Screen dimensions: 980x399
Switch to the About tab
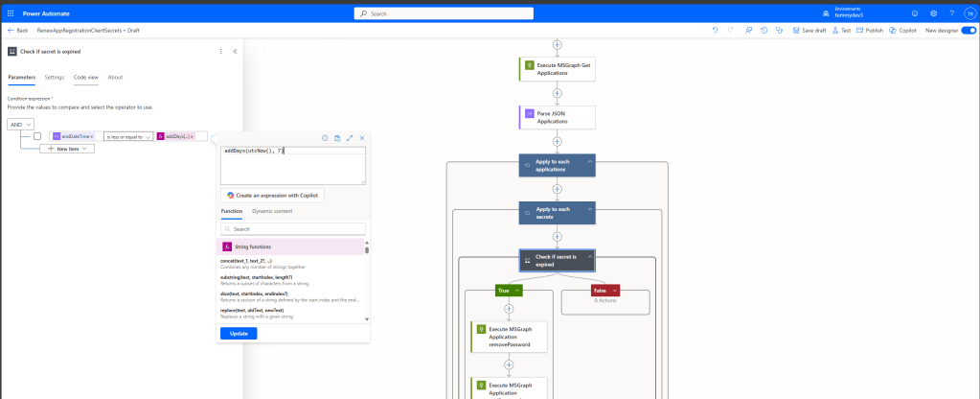[x=115, y=77]
